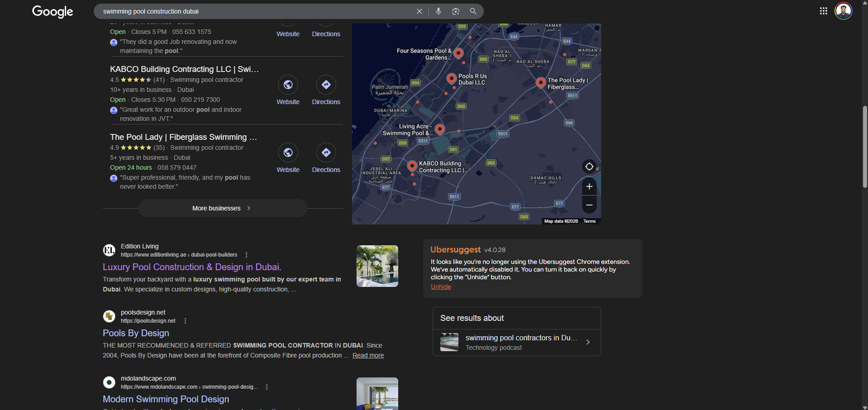868x410 pixels.
Task: Start voice search with microphone icon
Action: pyautogui.click(x=439, y=11)
